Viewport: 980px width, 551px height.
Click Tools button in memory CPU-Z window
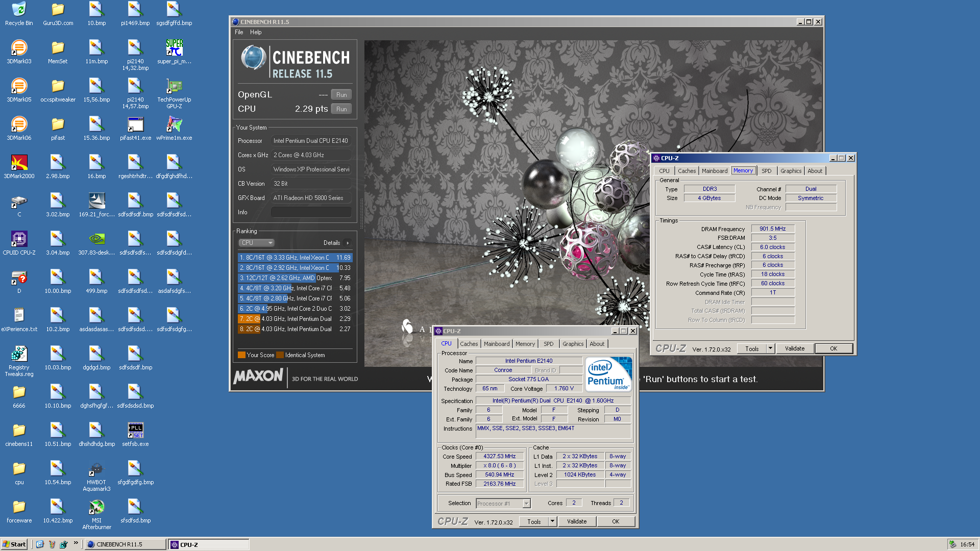click(752, 349)
